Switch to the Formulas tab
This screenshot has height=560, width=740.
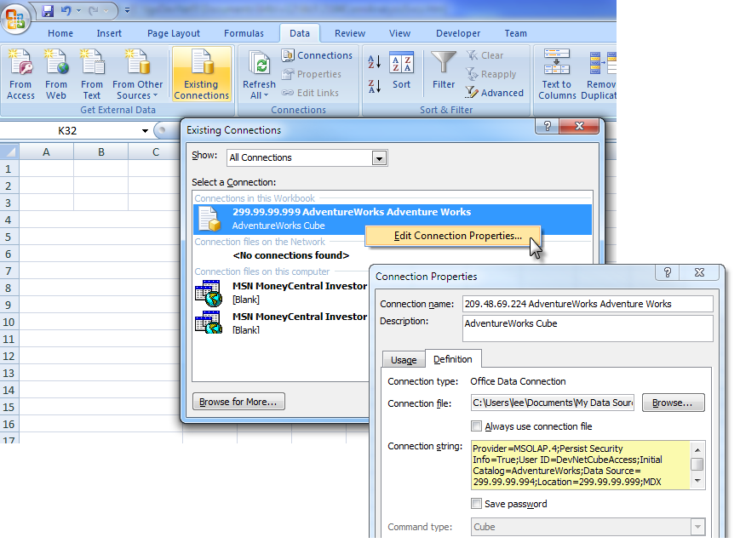pos(244,33)
